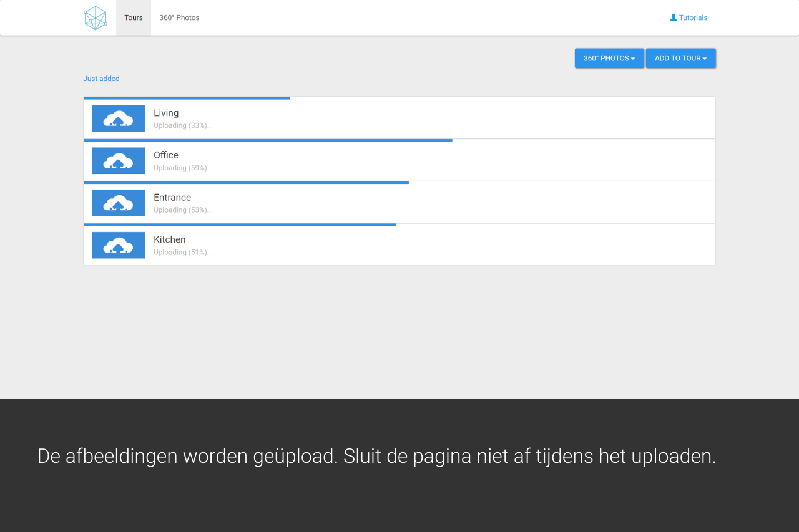Select the Office photo title

coord(166,155)
